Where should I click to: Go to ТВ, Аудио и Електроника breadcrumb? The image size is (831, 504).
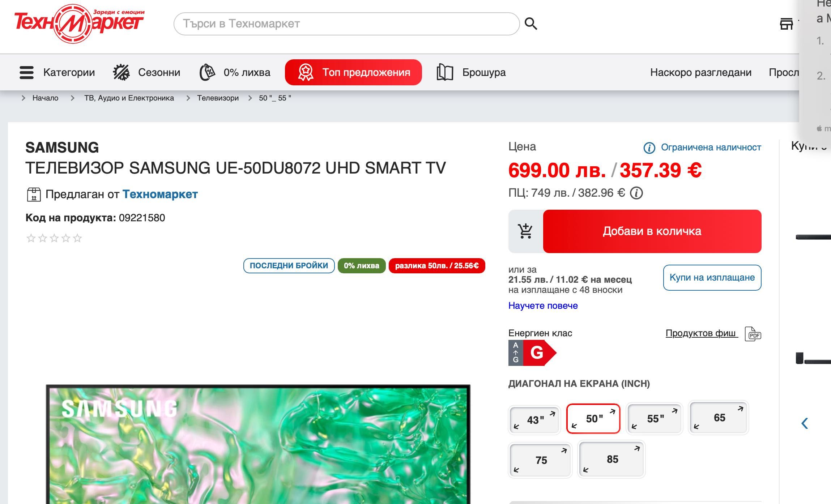pos(129,98)
